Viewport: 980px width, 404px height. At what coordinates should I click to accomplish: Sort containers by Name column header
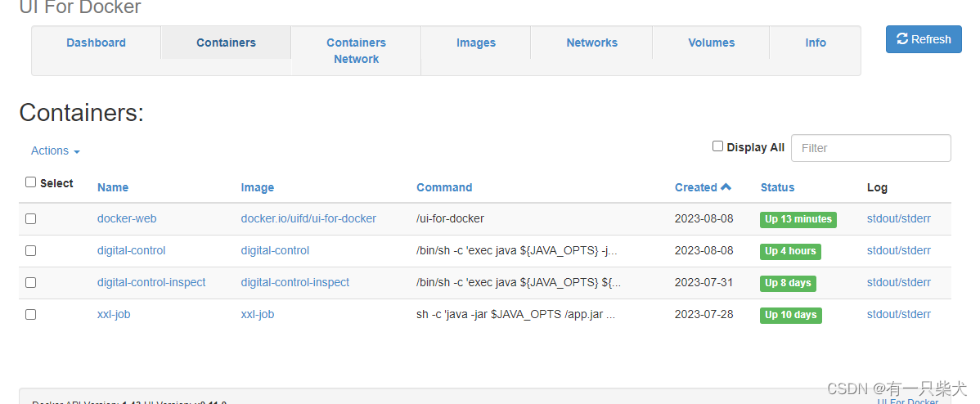(113, 187)
